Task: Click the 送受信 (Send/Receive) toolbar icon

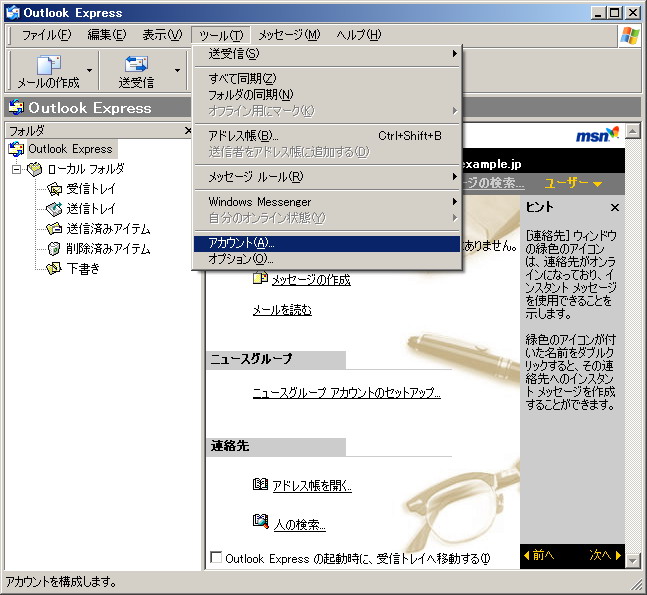Action: coord(137,64)
